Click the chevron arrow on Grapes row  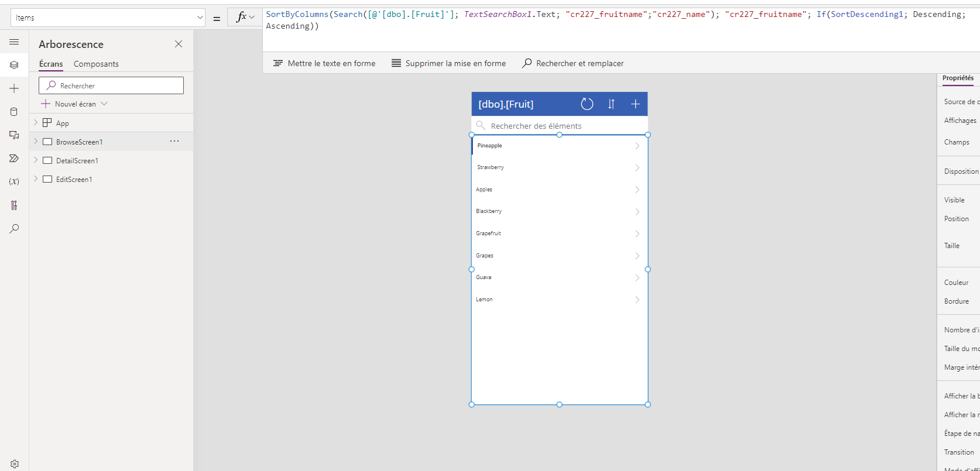638,256
